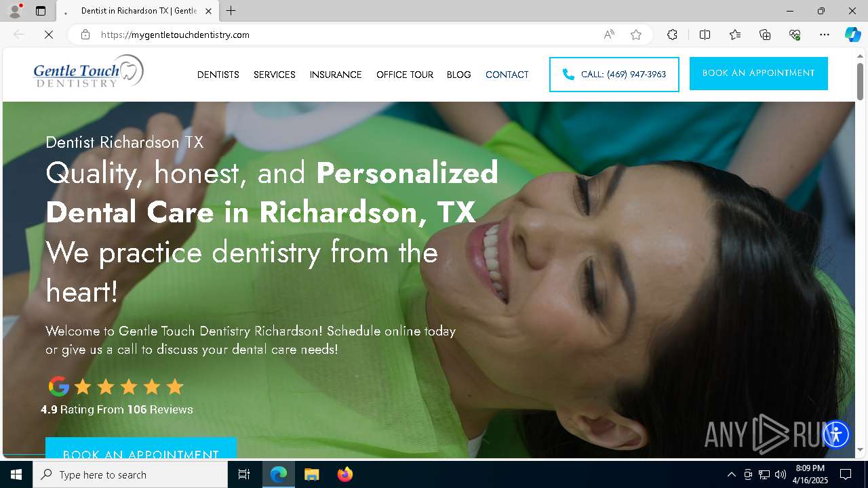Add this page to favorites star
868x488 pixels.
point(636,35)
